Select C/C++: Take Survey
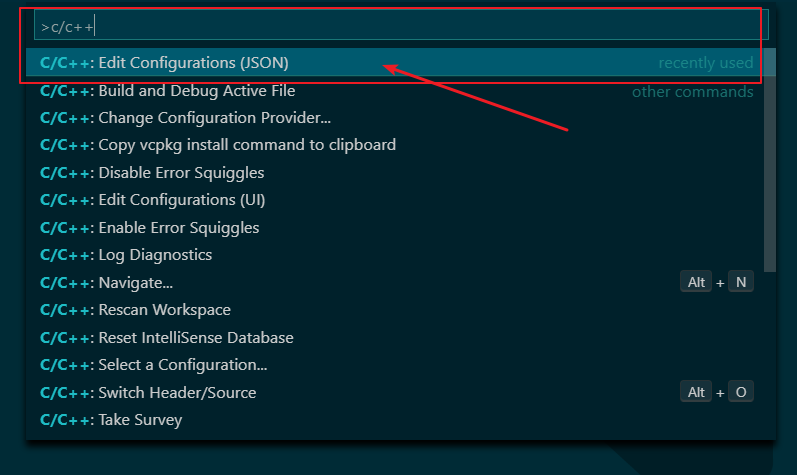The image size is (797, 475). point(111,420)
